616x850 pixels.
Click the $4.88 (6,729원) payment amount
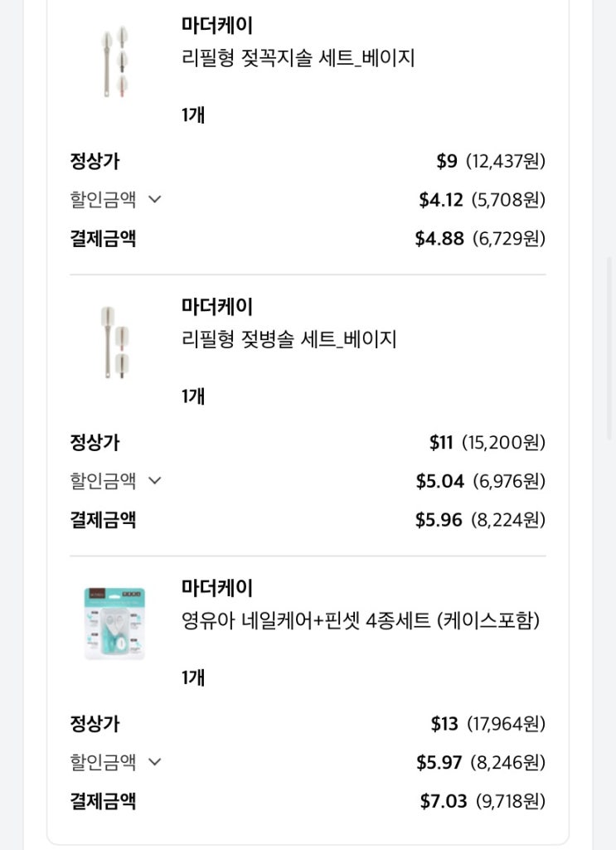click(x=480, y=239)
